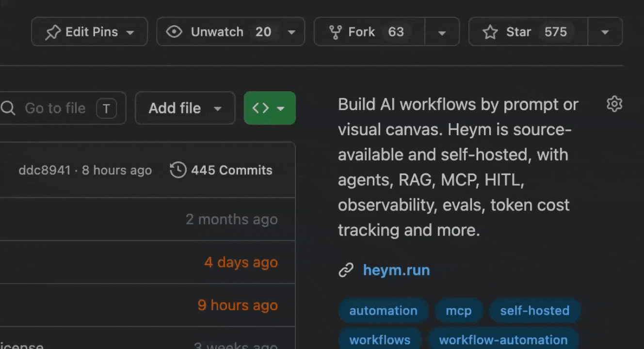Screen dimensions: 644x349
Task: Click the Edit Pins button
Action: [x=89, y=32]
